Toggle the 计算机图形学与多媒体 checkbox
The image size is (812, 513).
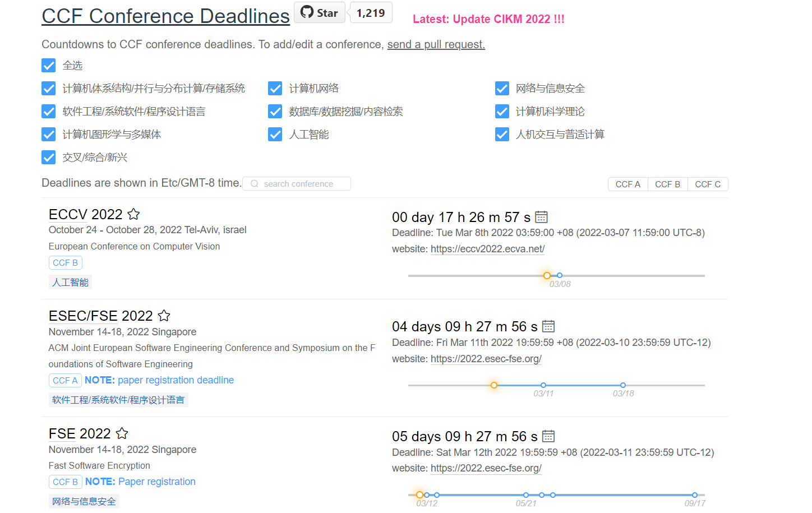click(49, 135)
